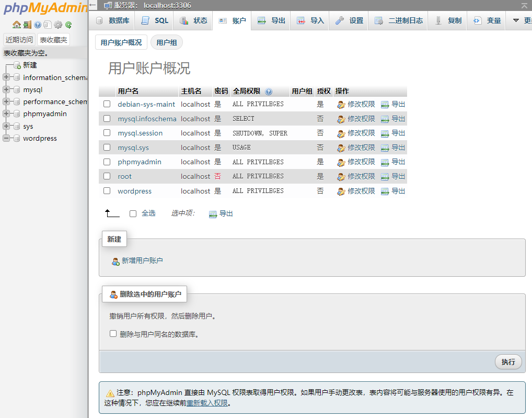Image resolution: width=532 pixels, height=418 pixels.
Task: Expand the sys database tree node
Action: click(x=6, y=126)
